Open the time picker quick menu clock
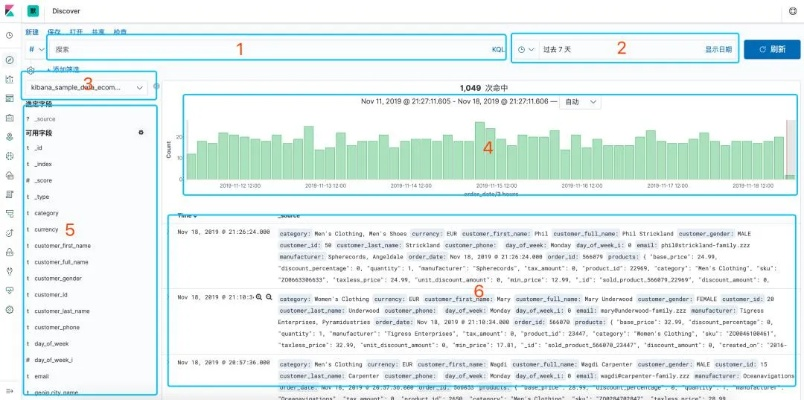This screenshot has width=804, height=400. (x=526, y=48)
